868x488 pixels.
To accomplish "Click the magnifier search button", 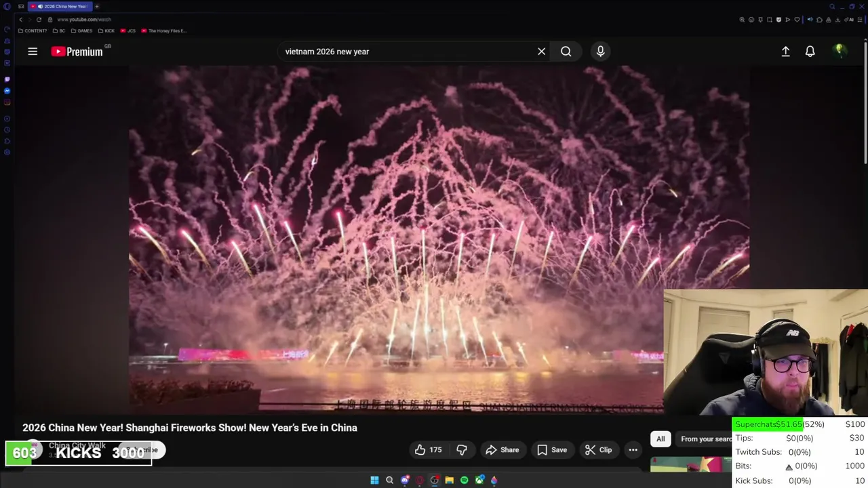I will (566, 52).
